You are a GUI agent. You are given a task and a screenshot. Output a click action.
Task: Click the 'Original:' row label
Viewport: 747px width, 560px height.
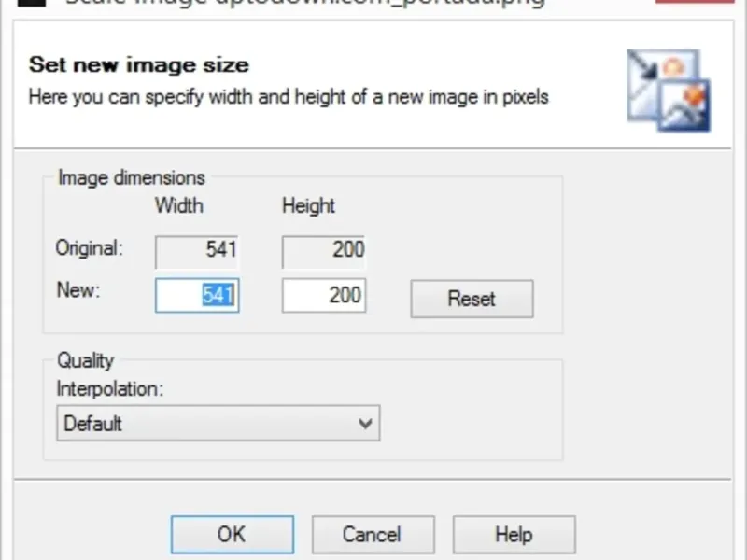coord(89,248)
